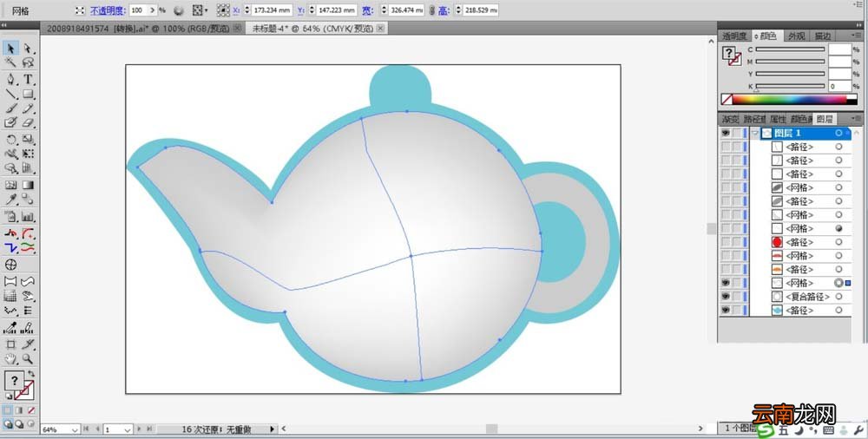Image resolution: width=868 pixels, height=439 pixels.
Task: Set paint mode to None (red slash)
Action: (x=31, y=410)
